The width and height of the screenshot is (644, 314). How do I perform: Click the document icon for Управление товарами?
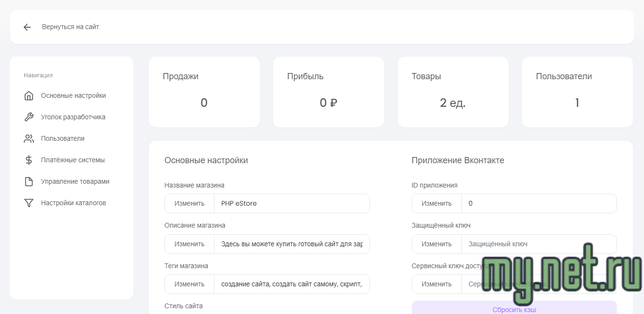[29, 181]
